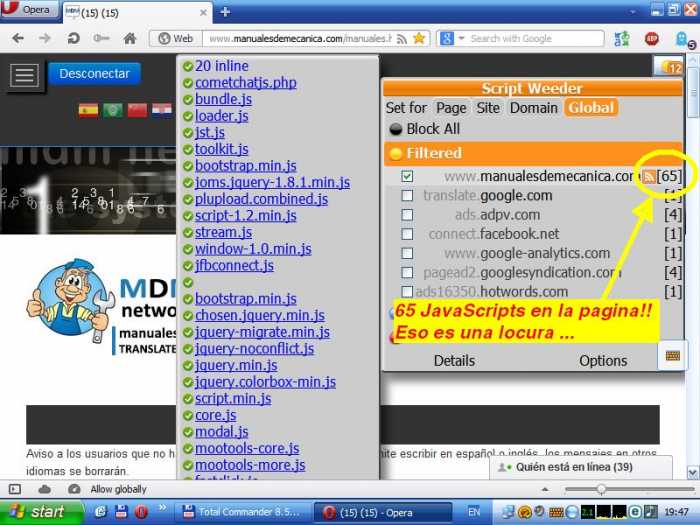Set scope to Domain tab
700x525 pixels.
(534, 108)
